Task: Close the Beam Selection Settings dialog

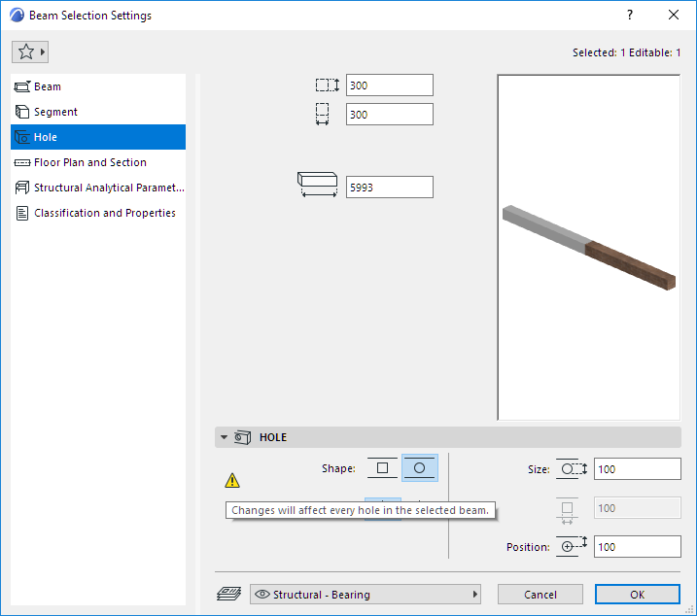Action: 674,16
